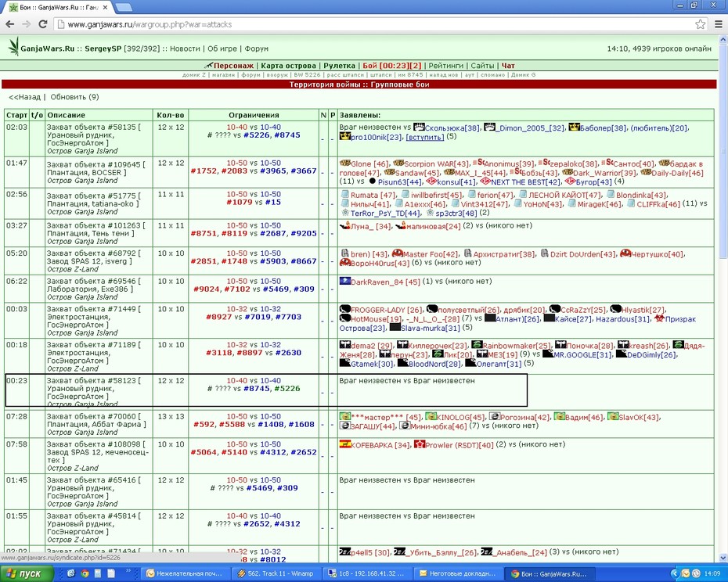Reload the page with refresh icon

[x=43, y=24]
